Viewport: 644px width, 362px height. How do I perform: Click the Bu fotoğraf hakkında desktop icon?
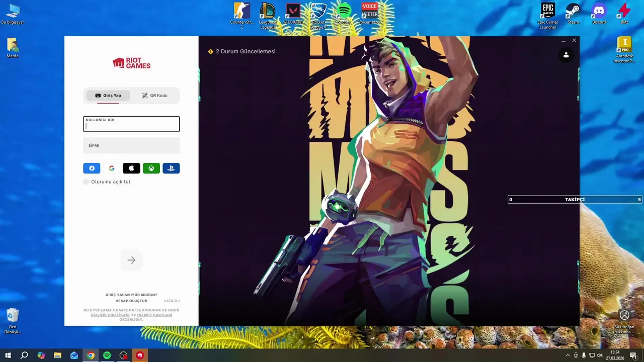624,322
